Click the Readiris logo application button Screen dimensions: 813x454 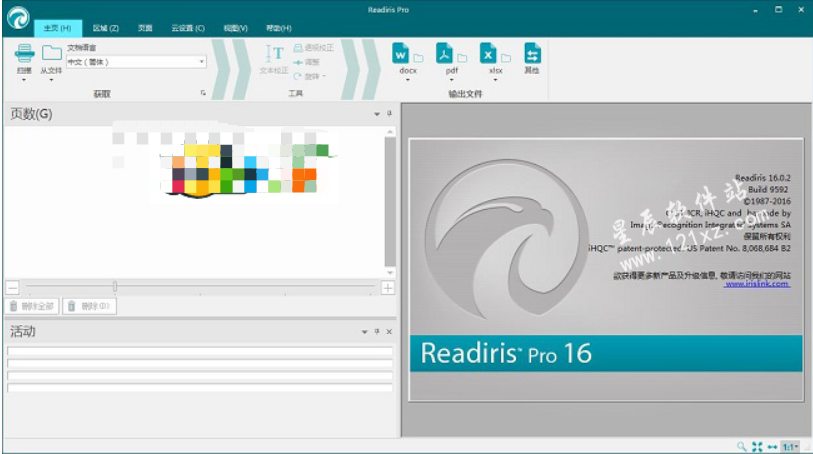click(x=18, y=18)
